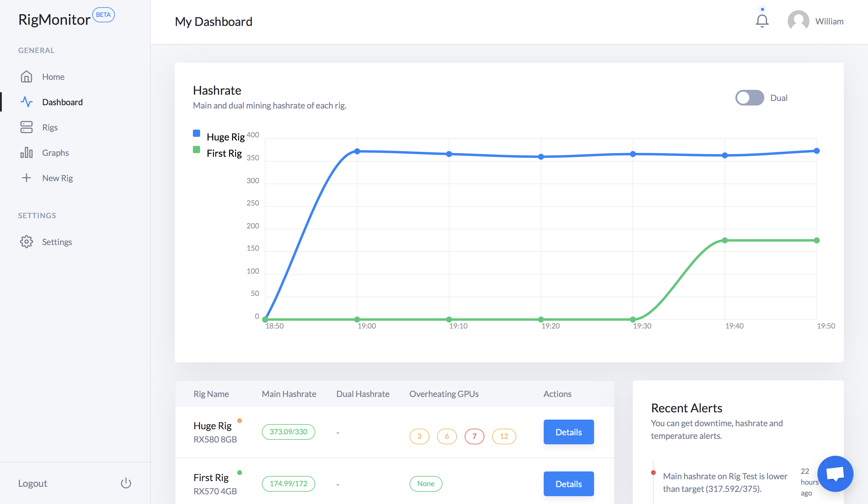The image size is (868, 504).
Task: Click the William profile avatar
Action: point(798,21)
